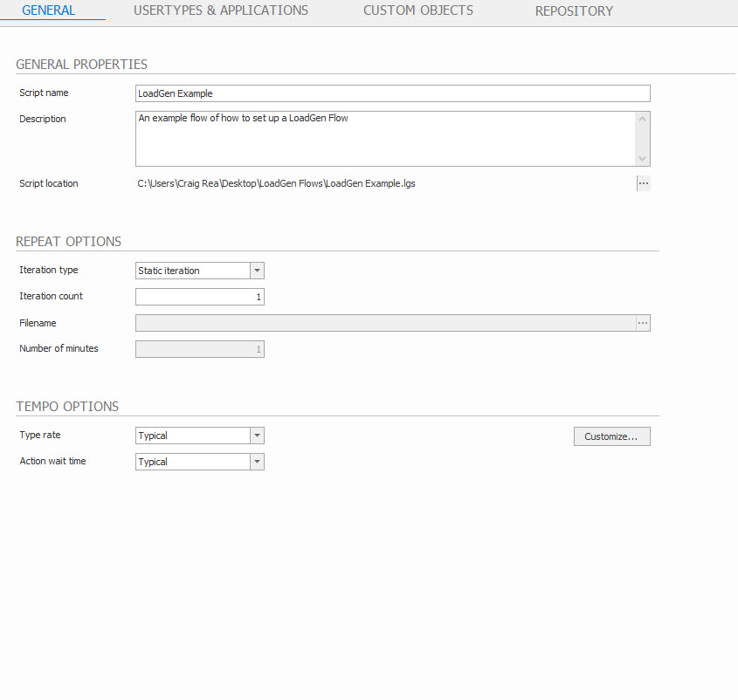
Task: Click the Iteration count field
Action: click(x=199, y=297)
